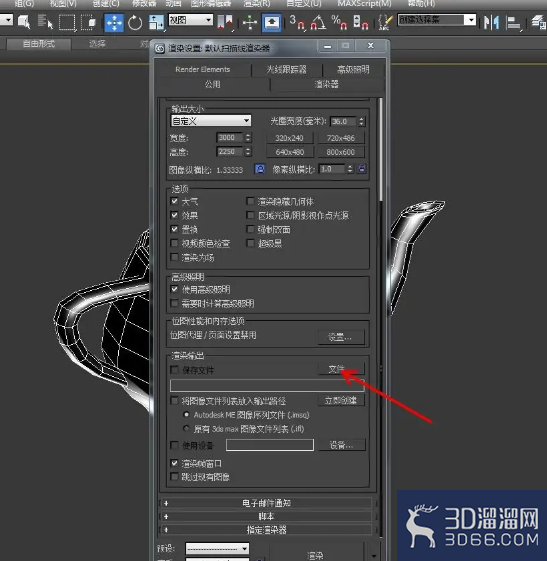Click the image aspect ratio lock icon

(260, 169)
